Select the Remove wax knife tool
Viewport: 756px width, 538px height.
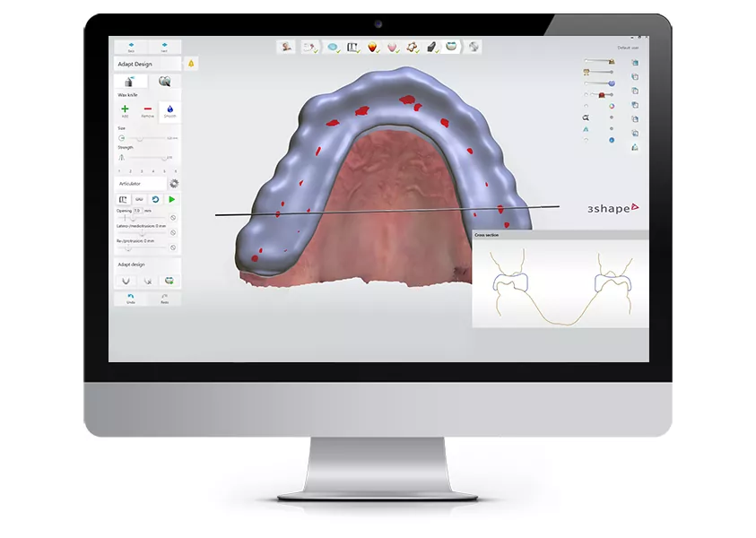click(147, 110)
